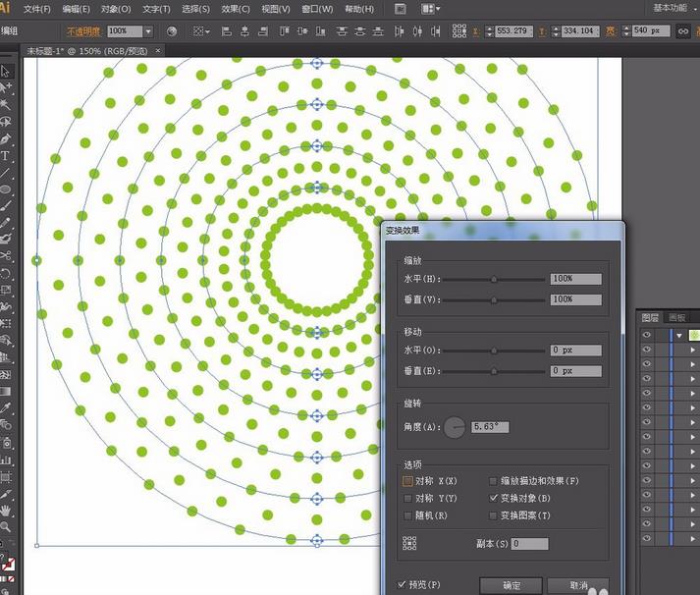Uncheck the 变换对象(B) checkbox
This screenshot has width=700, height=595.
[493, 498]
